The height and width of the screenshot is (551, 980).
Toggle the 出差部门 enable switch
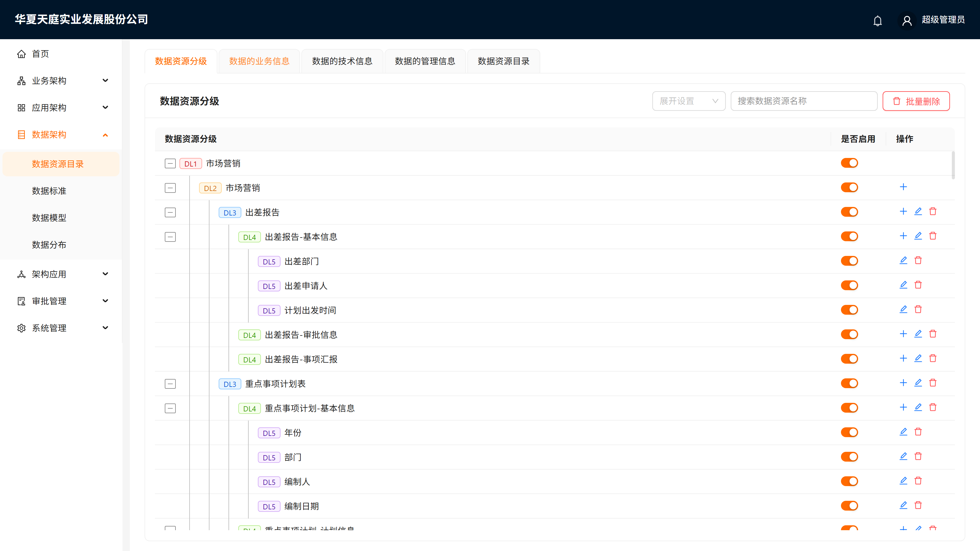coord(849,261)
